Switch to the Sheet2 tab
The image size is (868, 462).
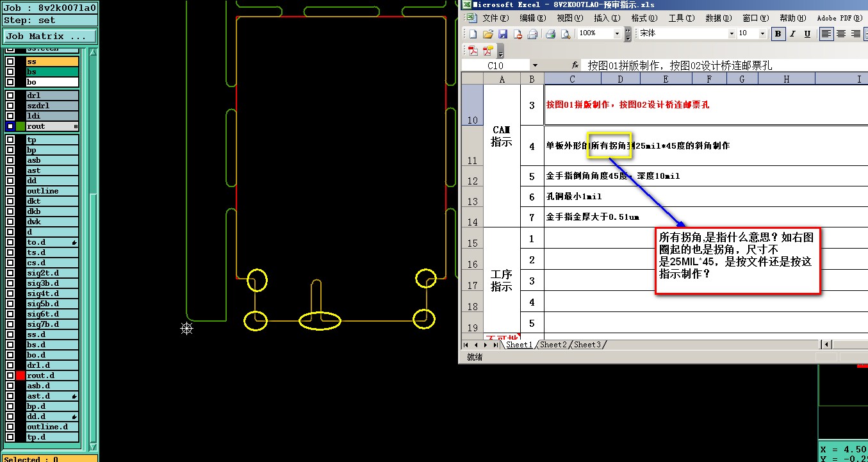553,345
